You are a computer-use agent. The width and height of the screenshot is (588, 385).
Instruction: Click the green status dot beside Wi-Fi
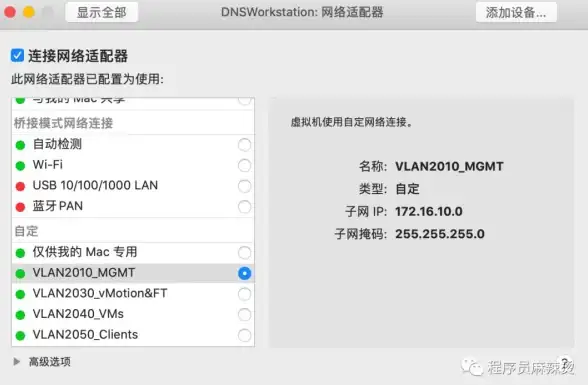(x=20, y=166)
